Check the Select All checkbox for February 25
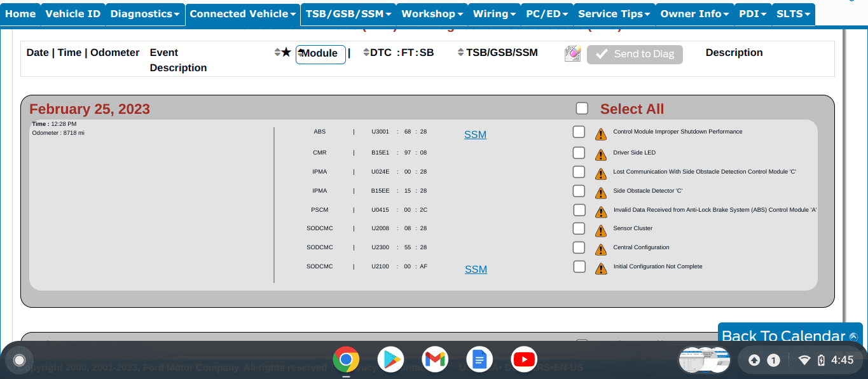This screenshot has width=868, height=379. 582,109
